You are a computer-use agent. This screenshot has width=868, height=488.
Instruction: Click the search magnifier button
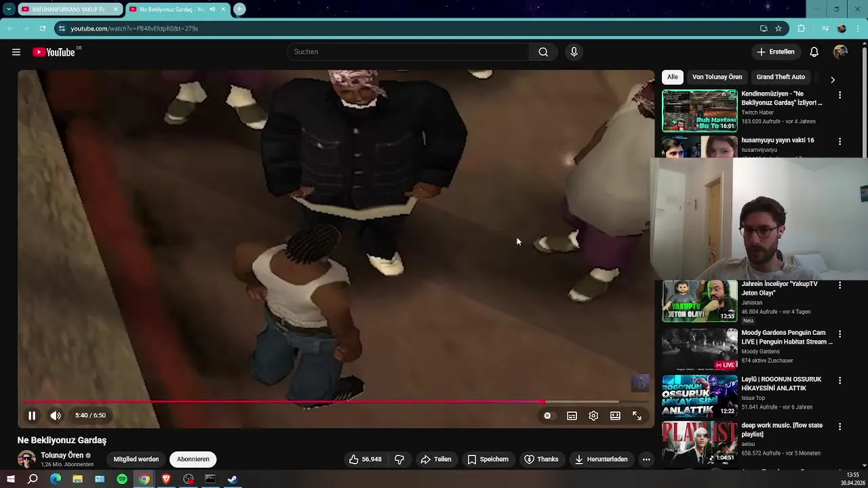[543, 52]
